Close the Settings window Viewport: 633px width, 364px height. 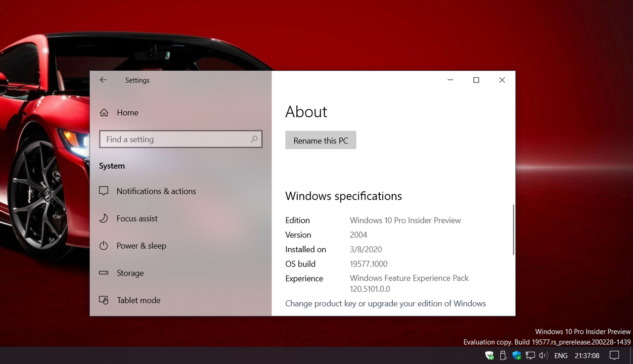[502, 80]
